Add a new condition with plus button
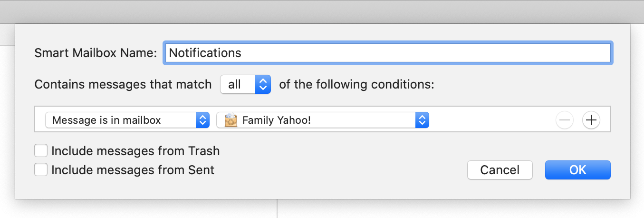 (591, 120)
